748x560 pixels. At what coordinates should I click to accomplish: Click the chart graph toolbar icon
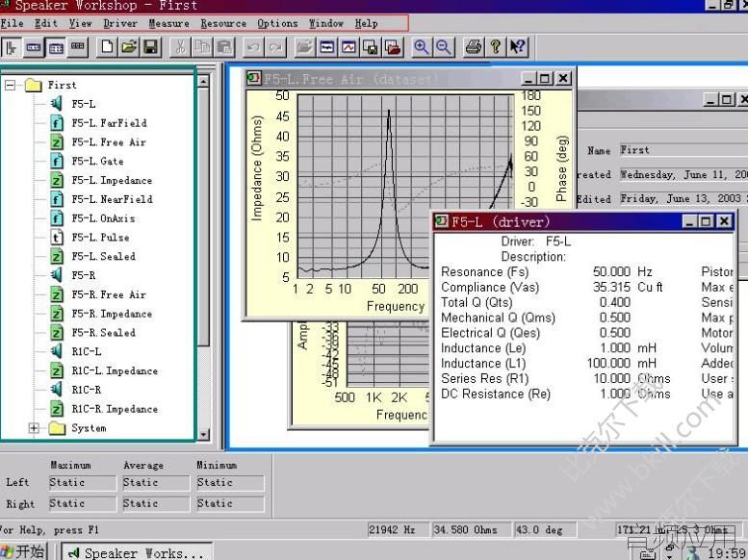point(348,47)
